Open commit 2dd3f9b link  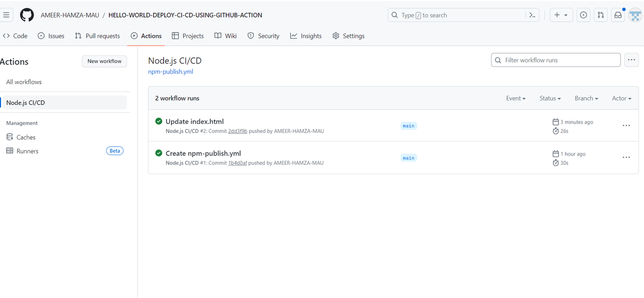pyautogui.click(x=237, y=131)
